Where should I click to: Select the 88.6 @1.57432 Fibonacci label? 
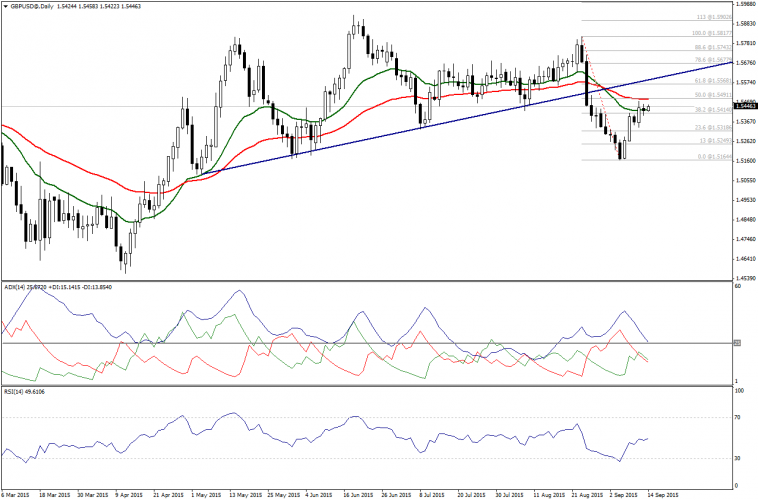point(713,47)
